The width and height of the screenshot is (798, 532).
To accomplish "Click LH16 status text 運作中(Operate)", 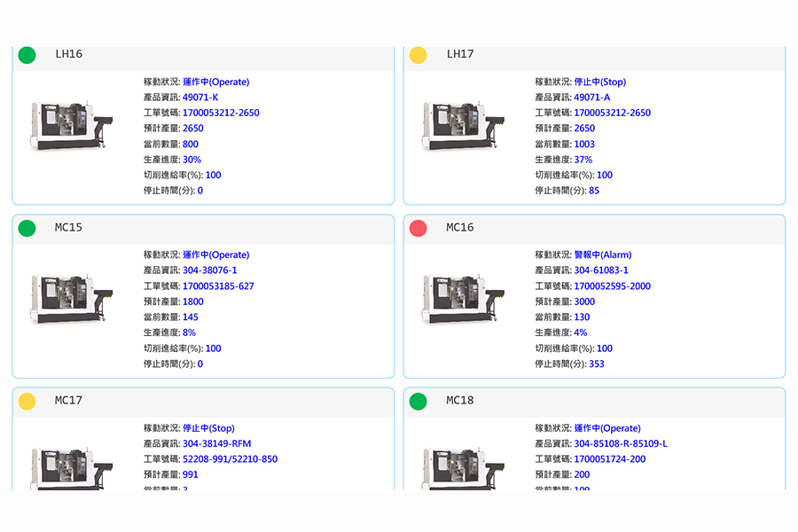I will point(215,82).
